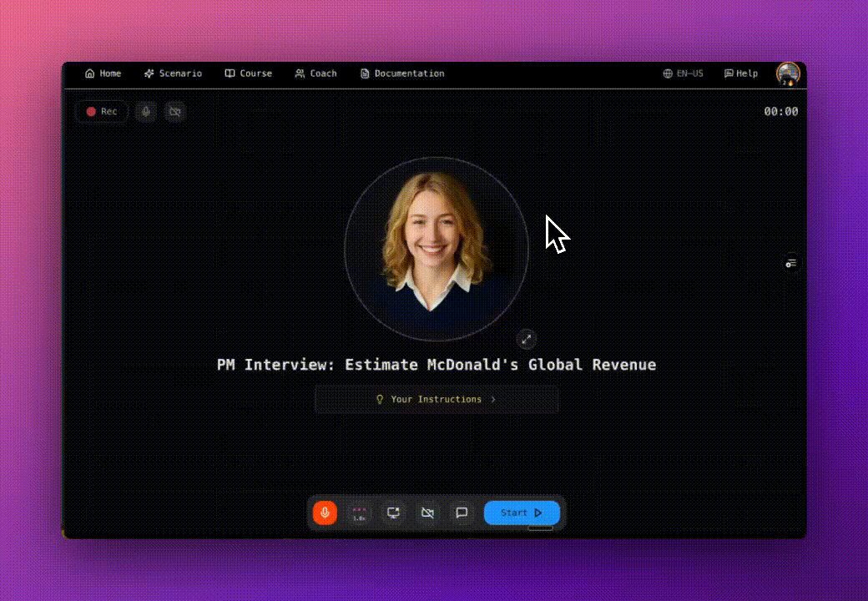The width and height of the screenshot is (868, 601).
Task: Toggle the top-left camera-off indicator
Action: (175, 111)
